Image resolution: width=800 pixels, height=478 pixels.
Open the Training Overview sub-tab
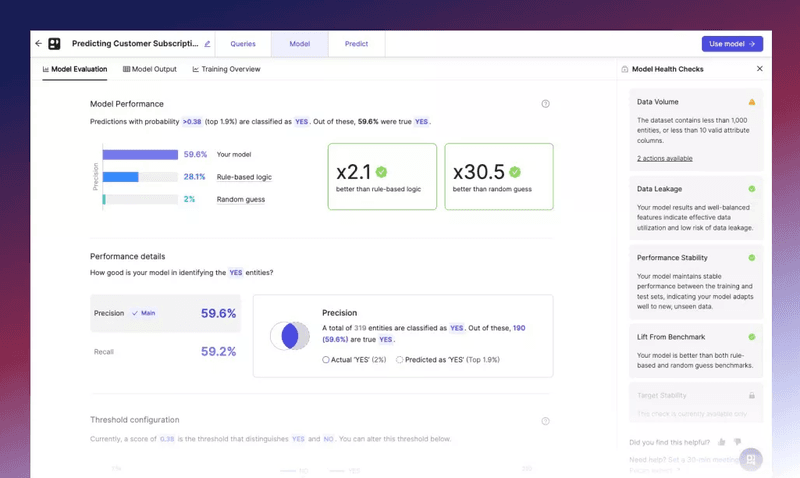click(x=227, y=69)
